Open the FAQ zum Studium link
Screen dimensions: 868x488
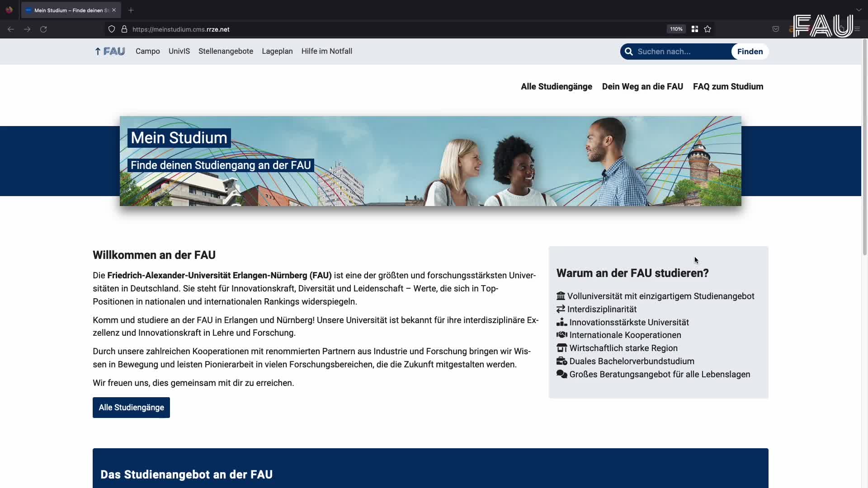pos(728,86)
